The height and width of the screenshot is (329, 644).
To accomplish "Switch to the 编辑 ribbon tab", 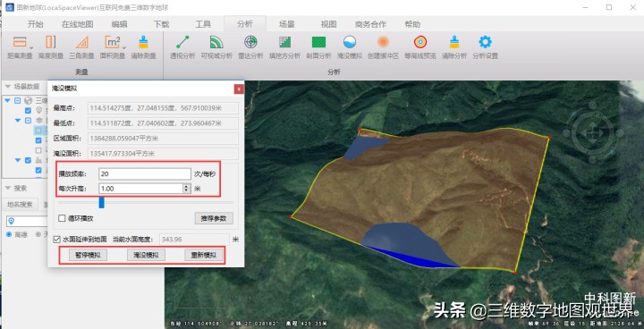I will [119, 24].
